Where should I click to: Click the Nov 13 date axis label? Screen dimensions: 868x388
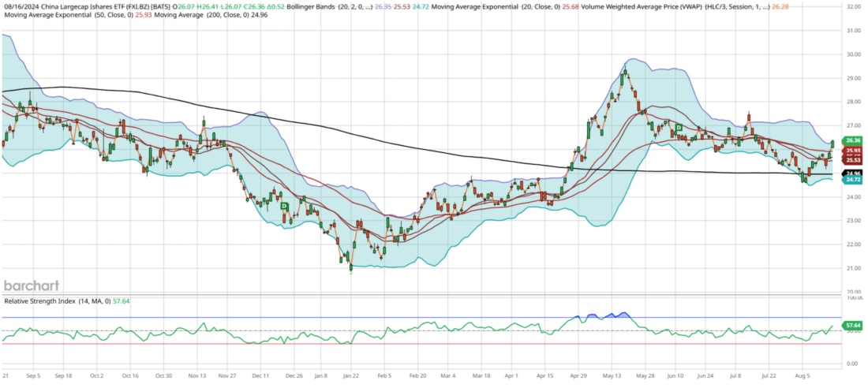click(197, 375)
